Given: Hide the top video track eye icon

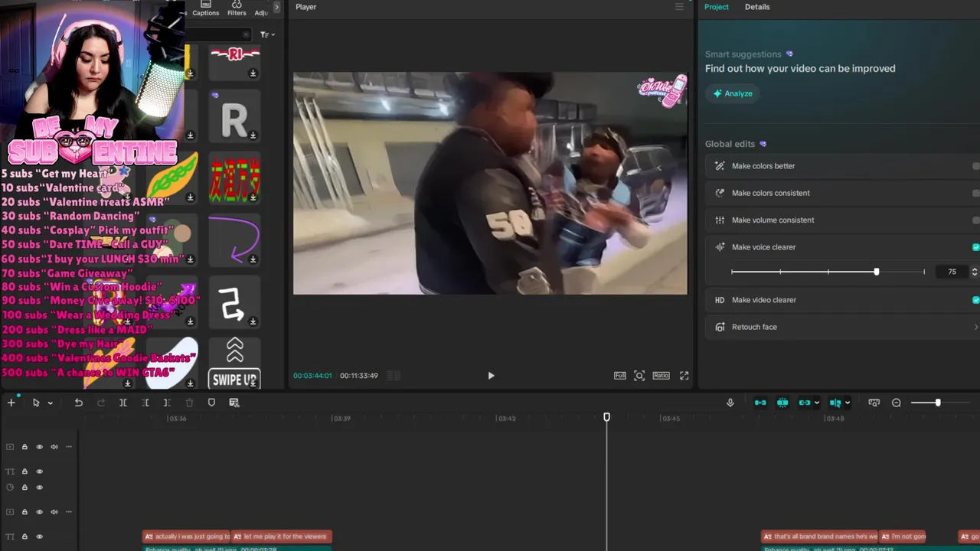Looking at the screenshot, I should 39,447.
